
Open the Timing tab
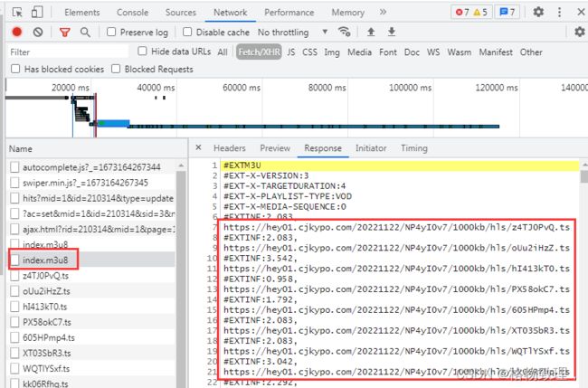tap(414, 148)
